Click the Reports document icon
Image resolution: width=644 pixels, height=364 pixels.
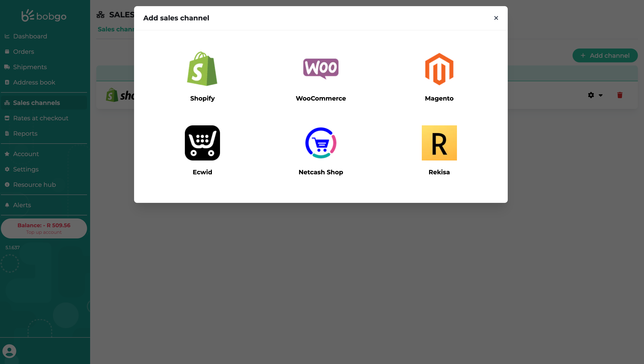[x=7, y=133]
